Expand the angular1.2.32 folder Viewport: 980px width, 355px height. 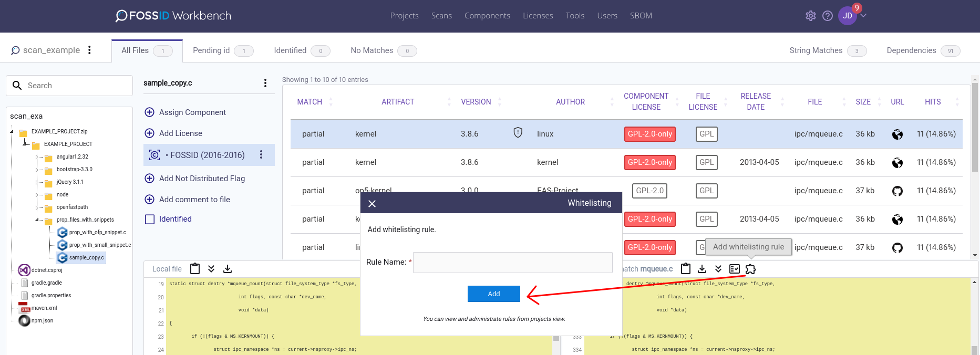[37, 156]
